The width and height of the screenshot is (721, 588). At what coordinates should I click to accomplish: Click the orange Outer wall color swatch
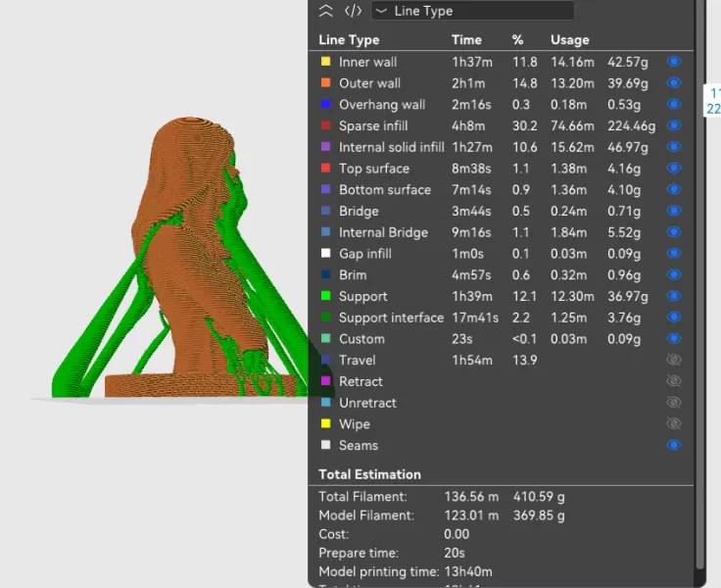325,83
